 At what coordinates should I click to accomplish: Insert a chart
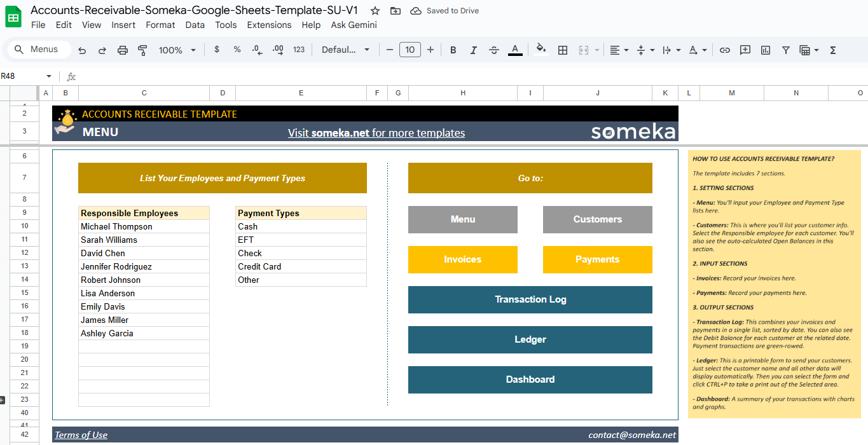(x=765, y=49)
